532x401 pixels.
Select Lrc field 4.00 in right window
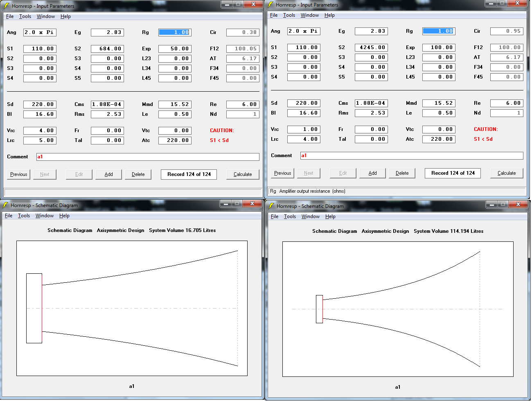point(304,139)
